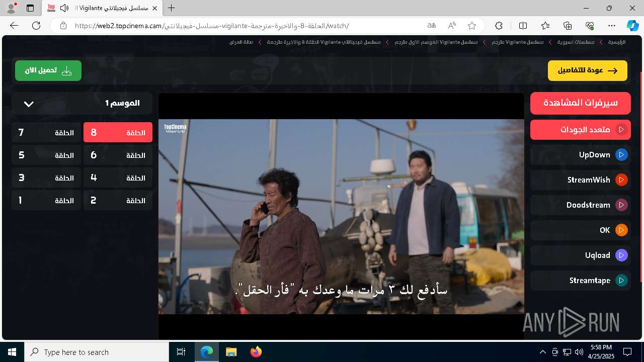
Task: Open Firefox from the taskbar
Action: coord(256,352)
